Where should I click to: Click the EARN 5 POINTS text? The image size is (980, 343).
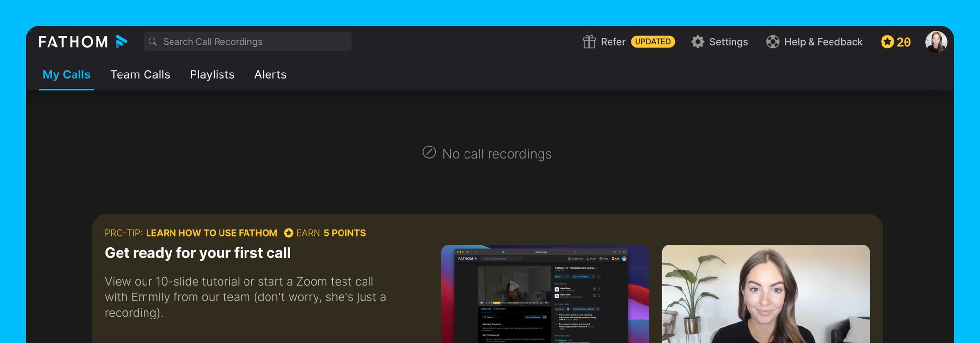(x=331, y=233)
